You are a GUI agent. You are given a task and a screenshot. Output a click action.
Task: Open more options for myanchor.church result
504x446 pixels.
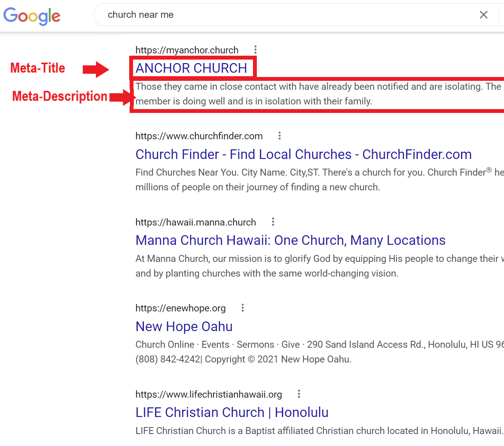[x=255, y=50]
